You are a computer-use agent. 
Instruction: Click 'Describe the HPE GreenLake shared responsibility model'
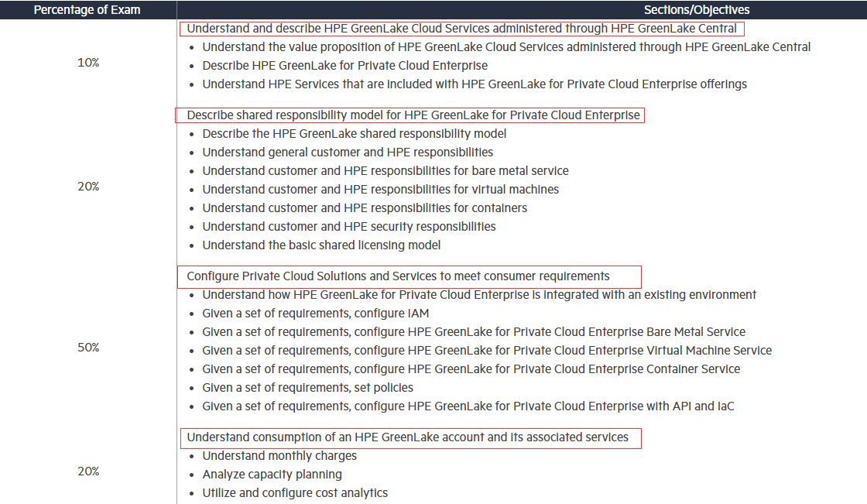(x=355, y=134)
